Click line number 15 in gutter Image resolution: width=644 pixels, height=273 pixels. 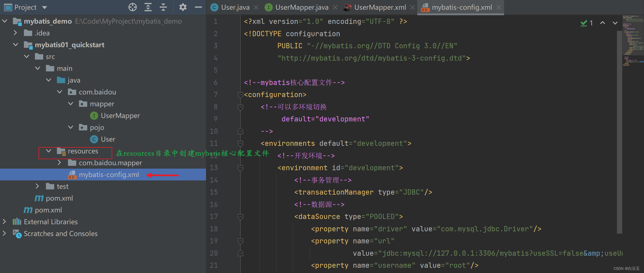(x=214, y=192)
